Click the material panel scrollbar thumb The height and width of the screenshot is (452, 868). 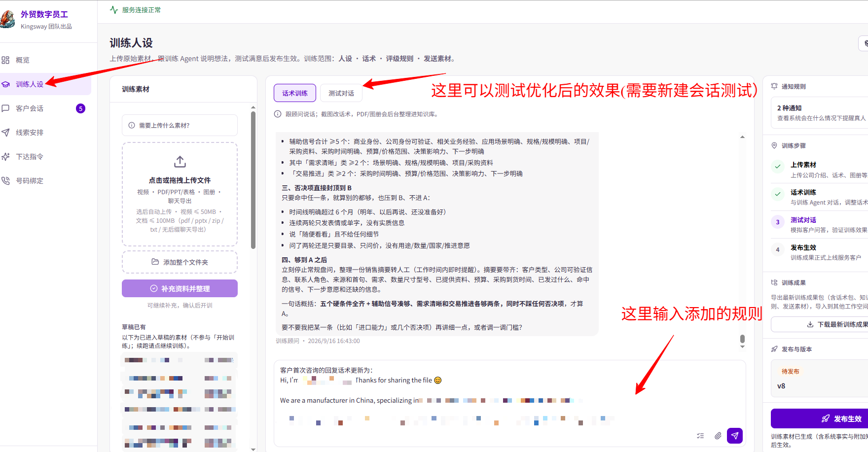click(253, 180)
